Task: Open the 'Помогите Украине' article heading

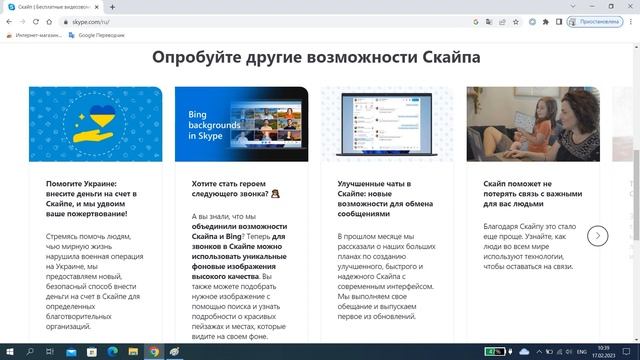Action: coord(91,199)
